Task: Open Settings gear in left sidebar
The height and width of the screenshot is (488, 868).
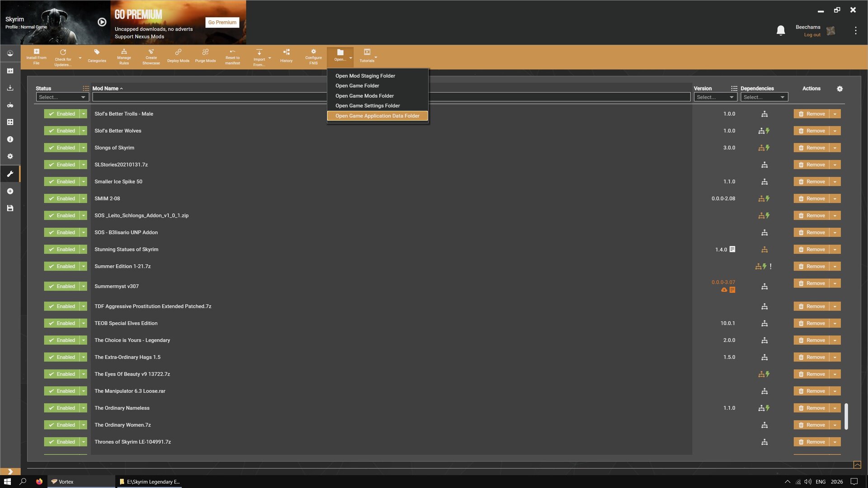Action: coord(10,156)
